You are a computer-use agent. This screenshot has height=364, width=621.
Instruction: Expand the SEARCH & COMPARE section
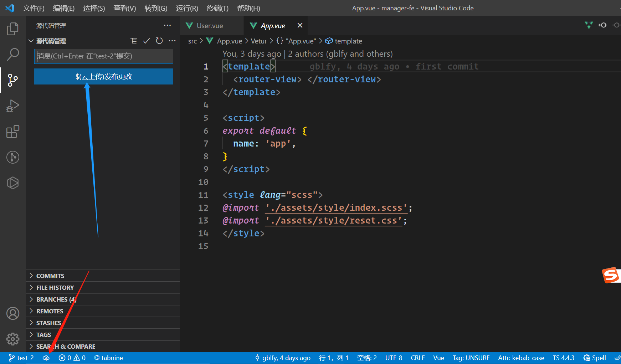tap(103, 346)
